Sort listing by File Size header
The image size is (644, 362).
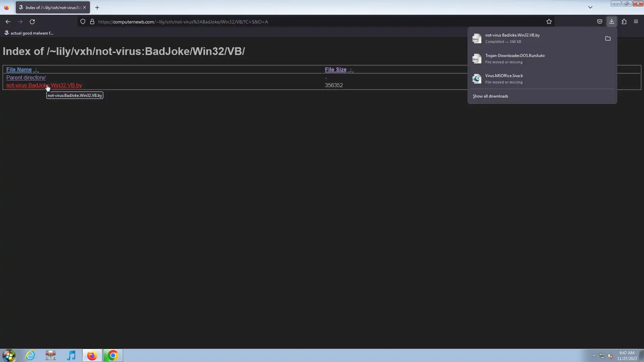click(335, 70)
